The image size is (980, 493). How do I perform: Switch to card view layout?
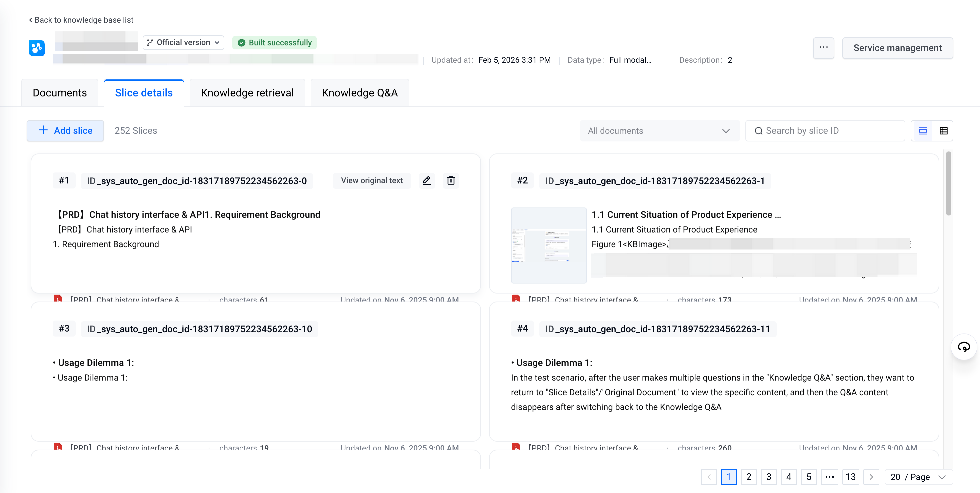coord(923,131)
